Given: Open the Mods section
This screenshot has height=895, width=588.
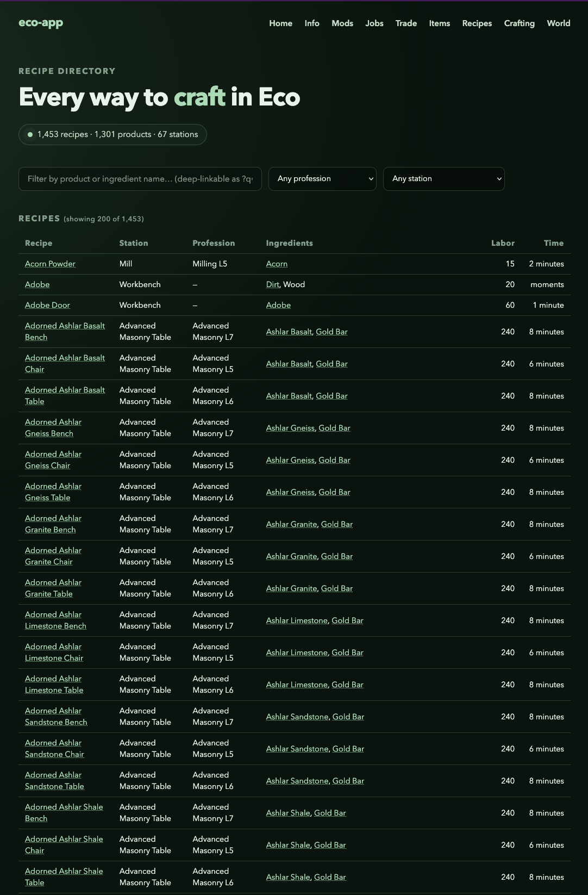Looking at the screenshot, I should pyautogui.click(x=342, y=23).
